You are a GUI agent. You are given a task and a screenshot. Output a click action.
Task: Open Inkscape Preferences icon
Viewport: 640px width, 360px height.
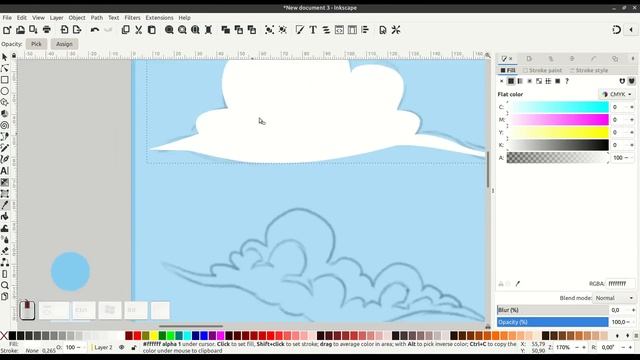point(396,30)
